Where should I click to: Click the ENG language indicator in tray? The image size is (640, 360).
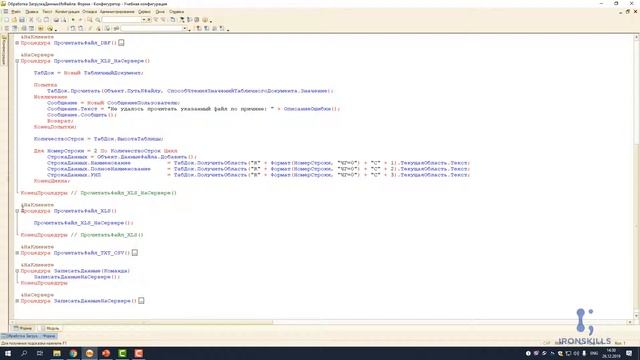(594, 353)
